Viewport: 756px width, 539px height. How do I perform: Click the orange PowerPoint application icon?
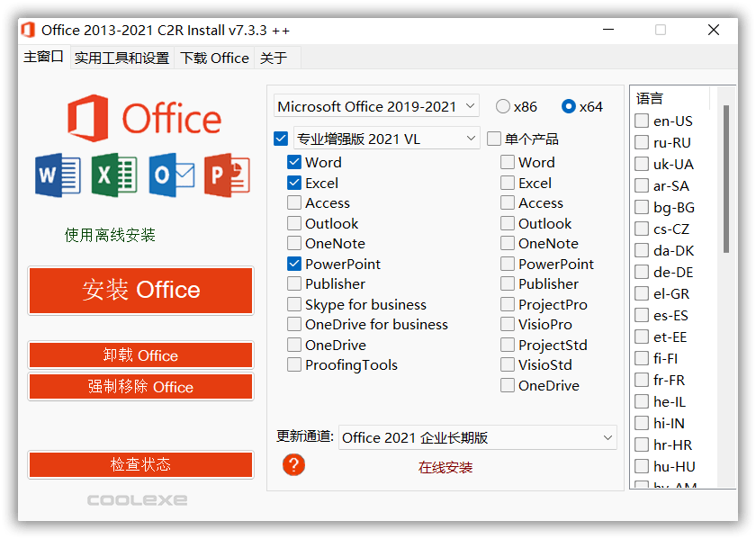click(x=227, y=175)
